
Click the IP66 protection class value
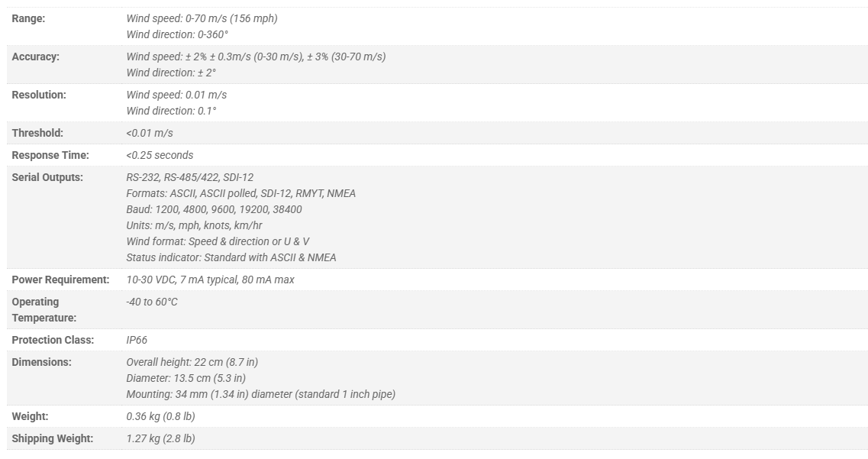(x=137, y=340)
